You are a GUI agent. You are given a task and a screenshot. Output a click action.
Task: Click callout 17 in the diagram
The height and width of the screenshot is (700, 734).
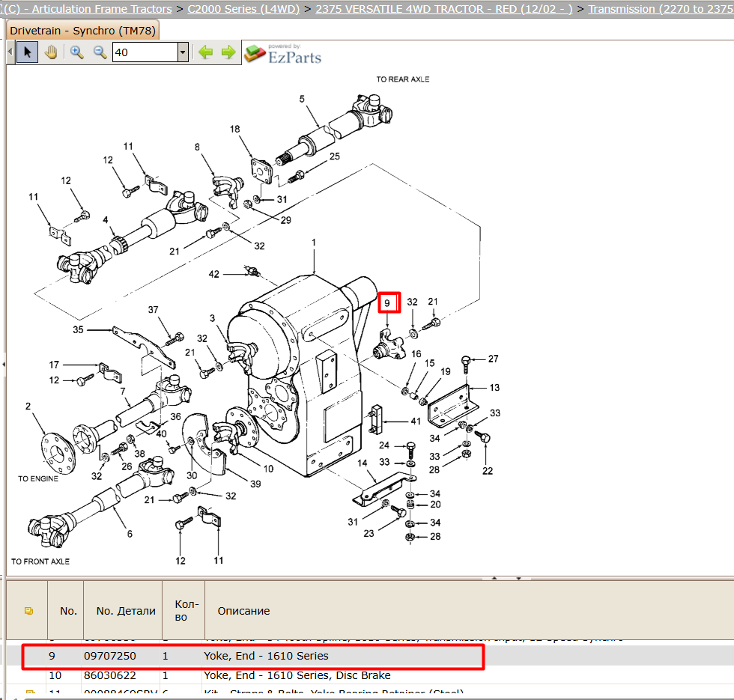tap(54, 365)
